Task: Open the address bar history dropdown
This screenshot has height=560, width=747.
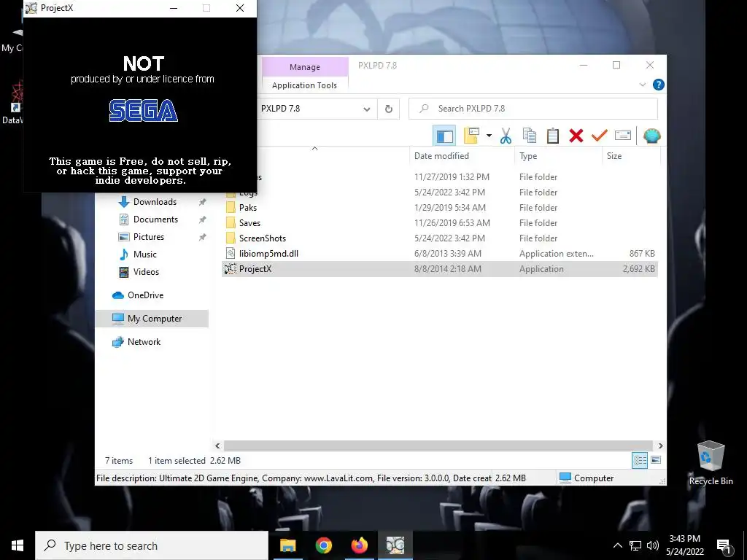Action: (x=367, y=109)
